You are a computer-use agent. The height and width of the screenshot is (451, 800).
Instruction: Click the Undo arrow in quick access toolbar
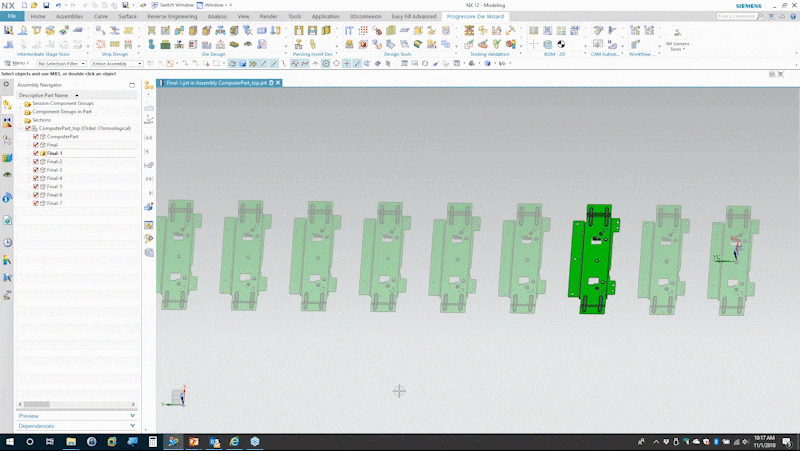pos(58,5)
